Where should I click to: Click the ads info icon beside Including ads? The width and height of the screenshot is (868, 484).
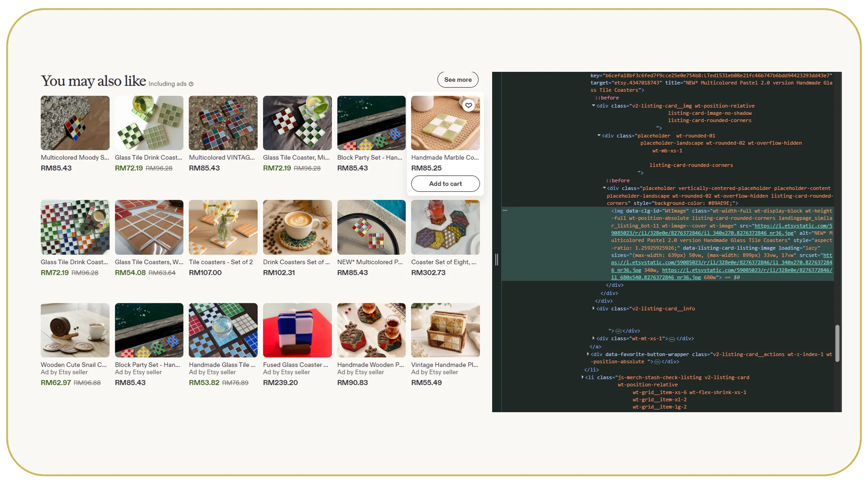[191, 84]
